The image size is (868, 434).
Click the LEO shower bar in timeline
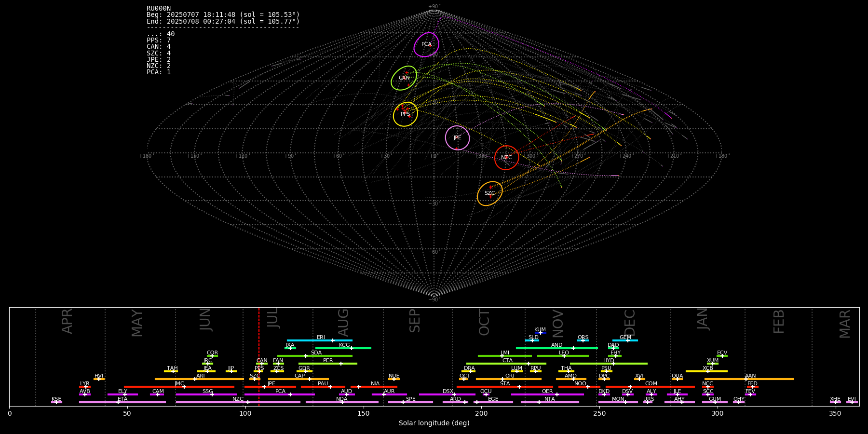[x=563, y=356]
